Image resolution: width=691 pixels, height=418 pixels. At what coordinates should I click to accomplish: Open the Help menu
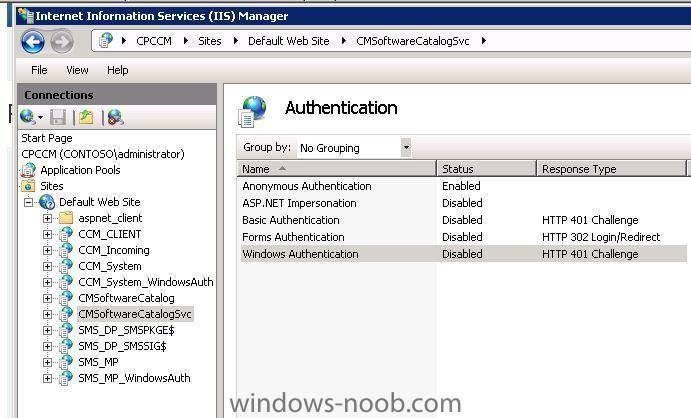118,70
